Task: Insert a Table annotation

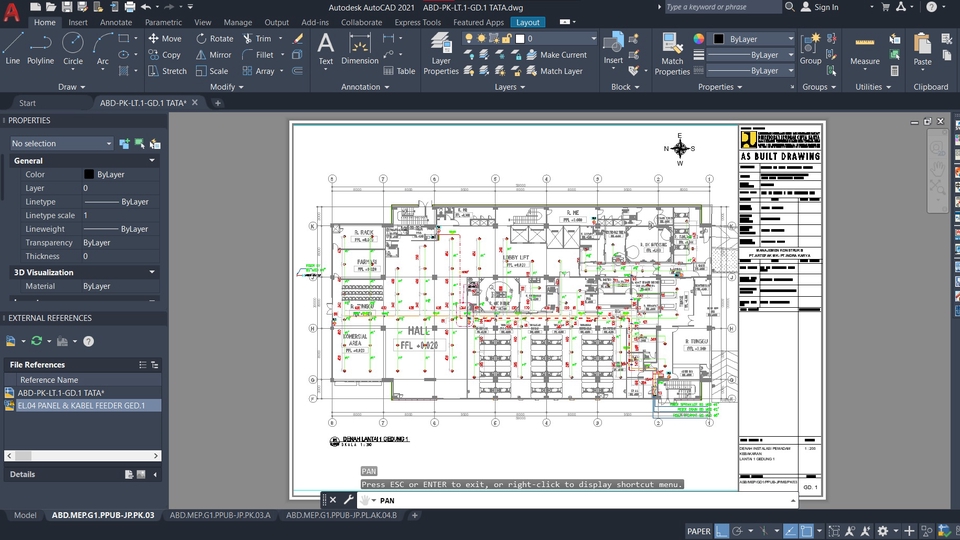Action: click(x=399, y=71)
